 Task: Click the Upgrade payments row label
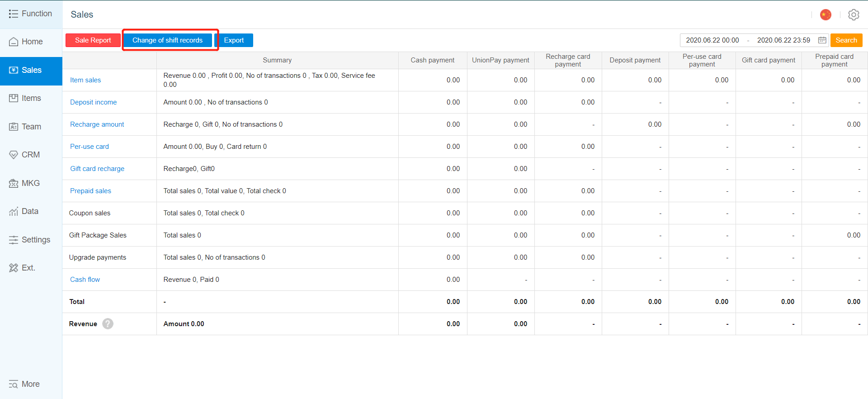point(98,257)
